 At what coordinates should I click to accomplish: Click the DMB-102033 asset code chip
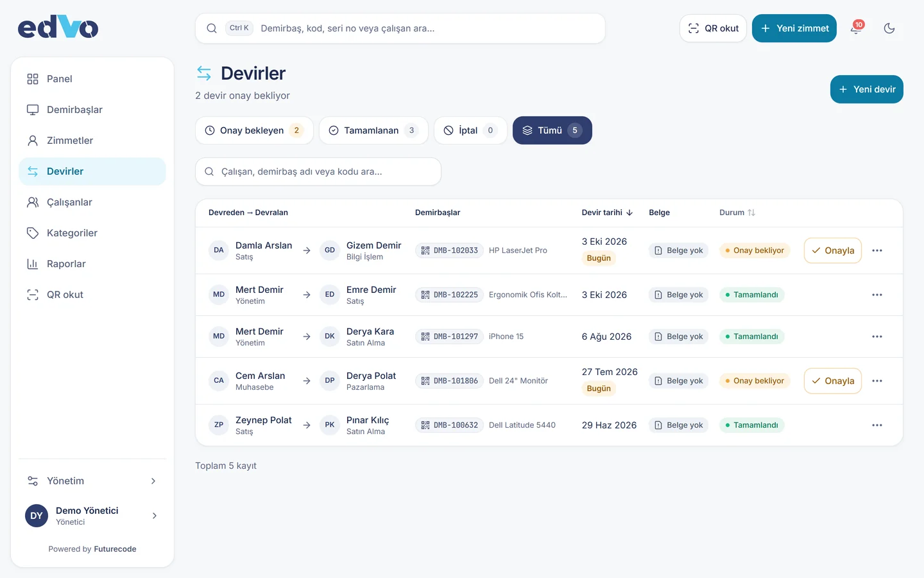(449, 250)
